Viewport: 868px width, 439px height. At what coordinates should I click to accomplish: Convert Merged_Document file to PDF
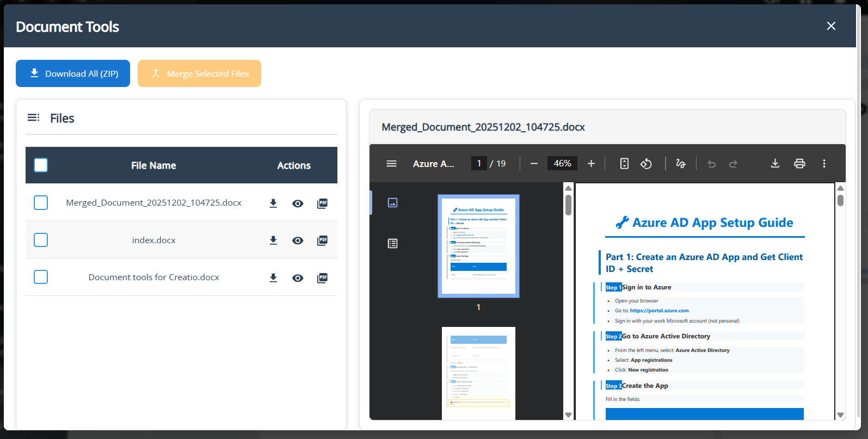point(322,203)
